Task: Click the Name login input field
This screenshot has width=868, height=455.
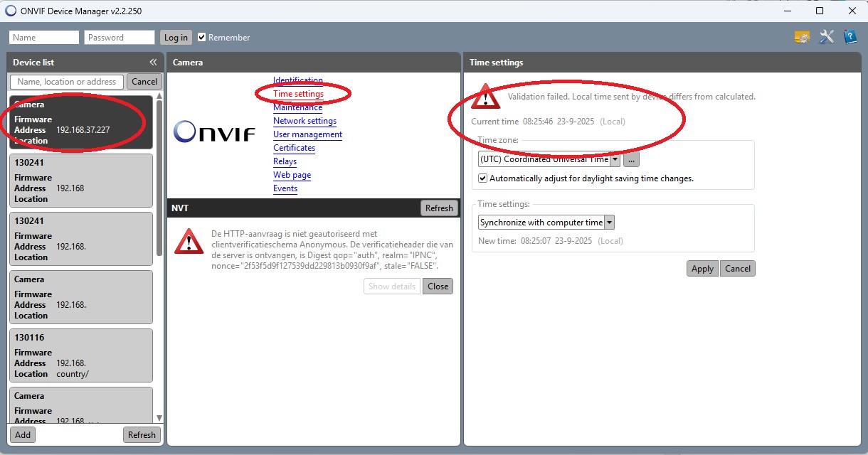Action: click(x=44, y=38)
